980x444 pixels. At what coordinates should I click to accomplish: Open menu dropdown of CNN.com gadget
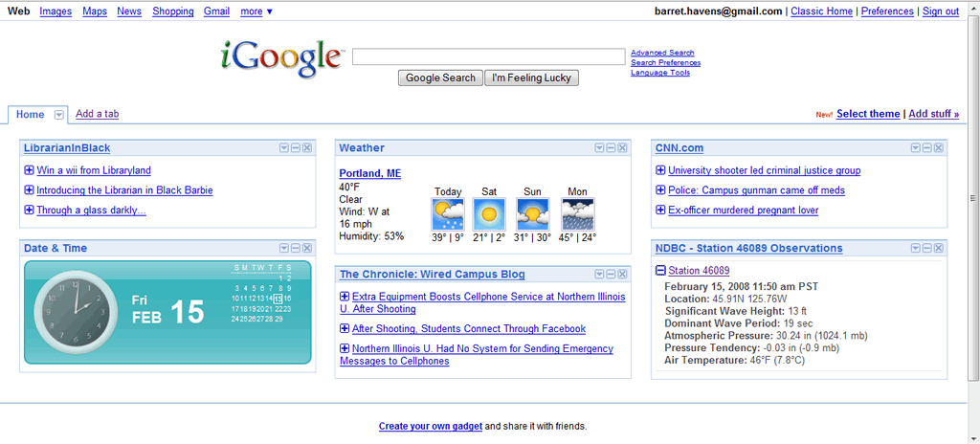coord(916,148)
